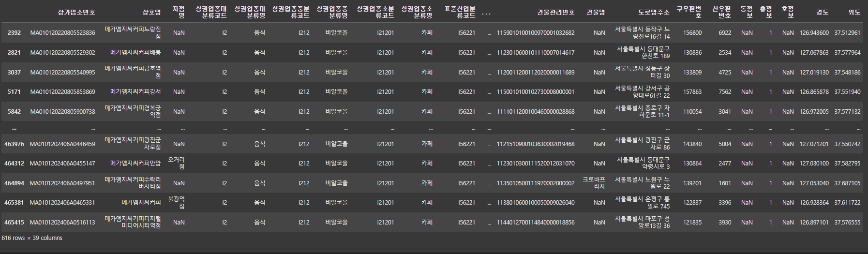Image resolution: width=868 pixels, height=254 pixels.
Task: Click address 서울특별시 성동구 장터길 30
Action: tap(643, 72)
